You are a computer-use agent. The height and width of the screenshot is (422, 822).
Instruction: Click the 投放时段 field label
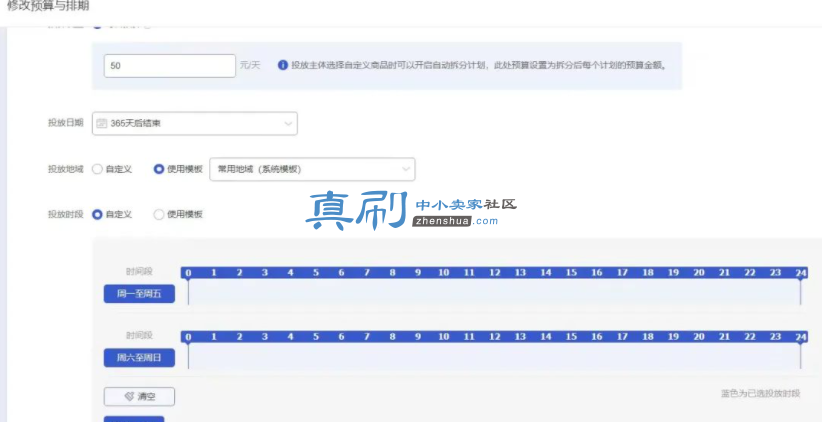(66, 214)
